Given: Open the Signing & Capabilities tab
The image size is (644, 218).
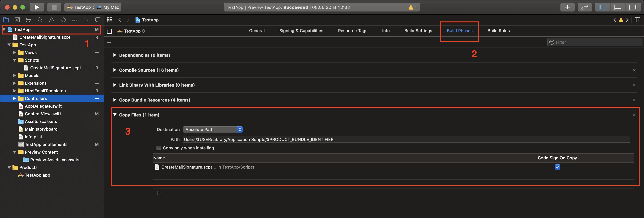Looking at the screenshot, I should [301, 31].
